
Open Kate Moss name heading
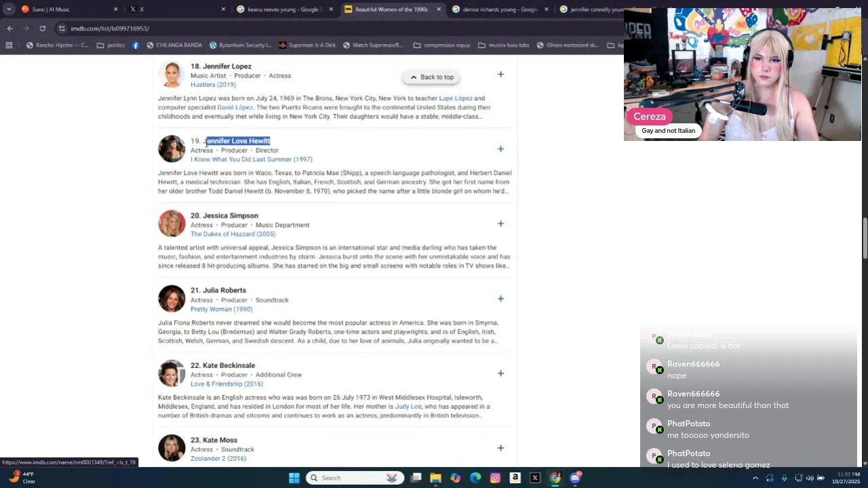coord(214,440)
